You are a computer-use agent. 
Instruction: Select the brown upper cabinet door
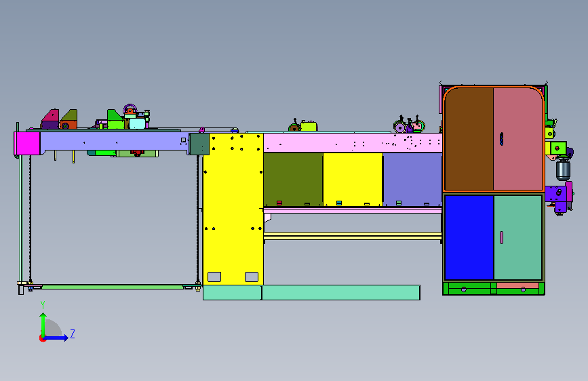[x=469, y=139]
